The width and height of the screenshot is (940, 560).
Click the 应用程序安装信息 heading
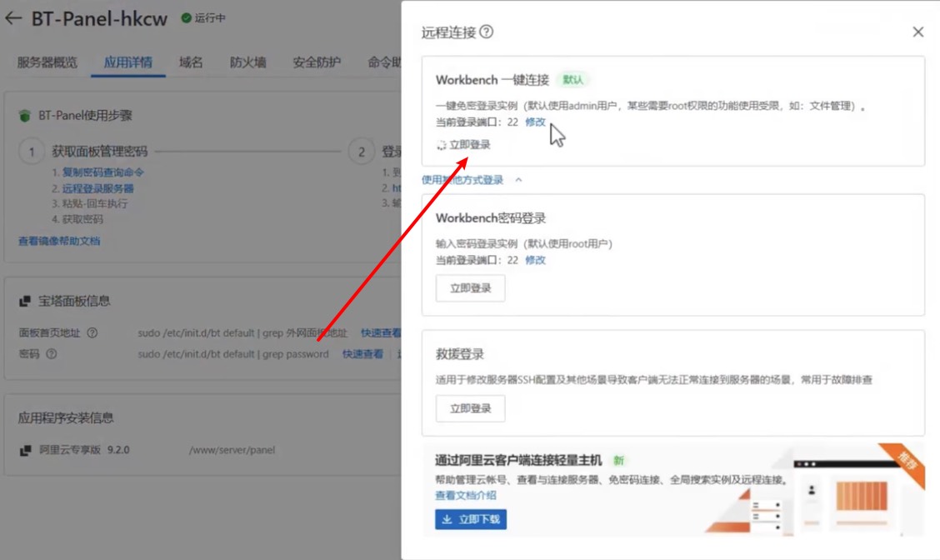point(66,417)
